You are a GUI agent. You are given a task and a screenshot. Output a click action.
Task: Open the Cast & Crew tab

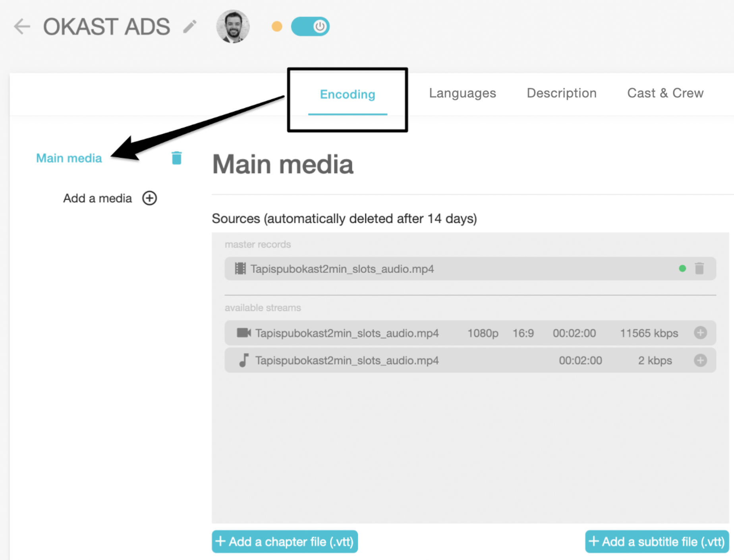click(665, 93)
